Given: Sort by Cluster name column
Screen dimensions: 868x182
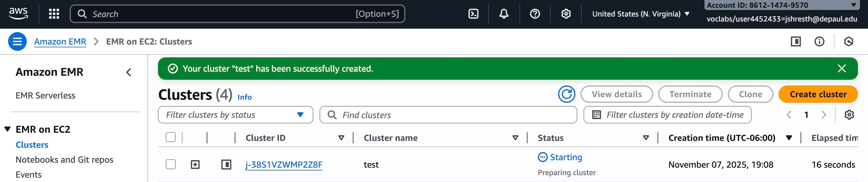Looking at the screenshot, I should 515,138.
